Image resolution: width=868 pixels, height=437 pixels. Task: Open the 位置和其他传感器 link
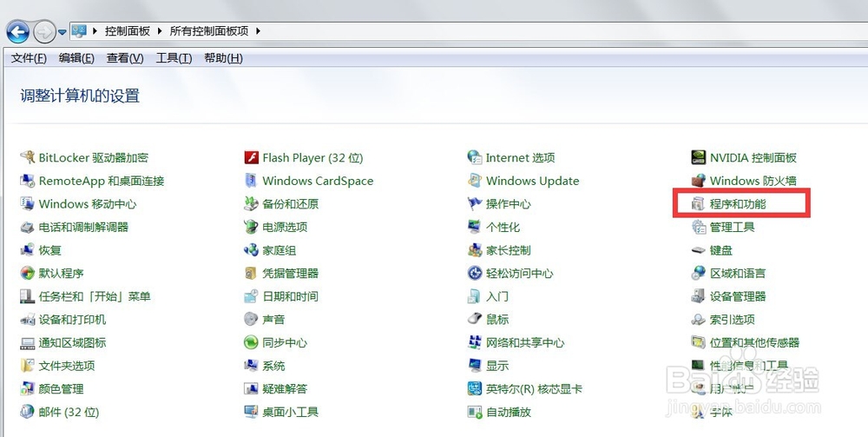[754, 343]
